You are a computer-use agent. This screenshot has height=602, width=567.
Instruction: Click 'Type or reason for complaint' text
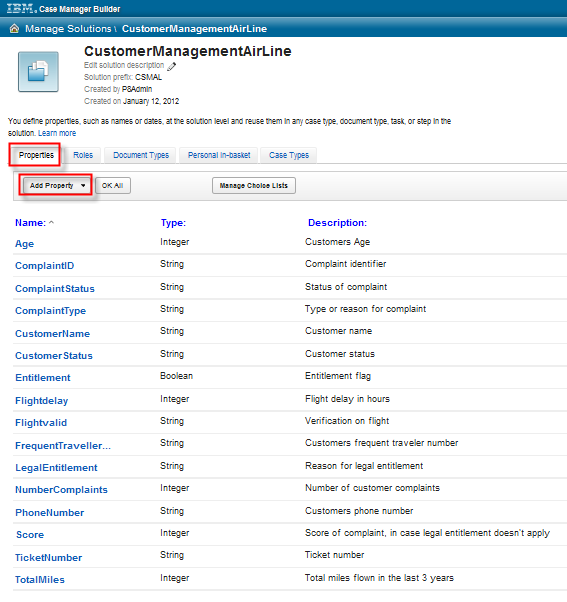(365, 309)
